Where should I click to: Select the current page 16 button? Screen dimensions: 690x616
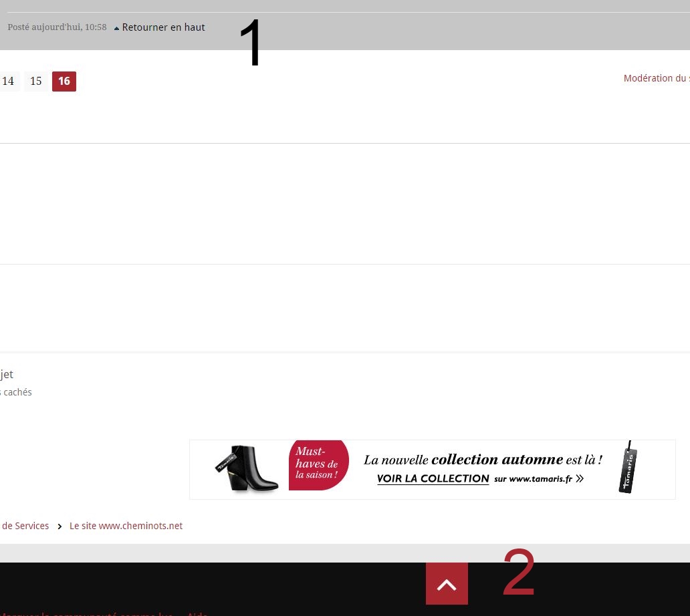64,82
